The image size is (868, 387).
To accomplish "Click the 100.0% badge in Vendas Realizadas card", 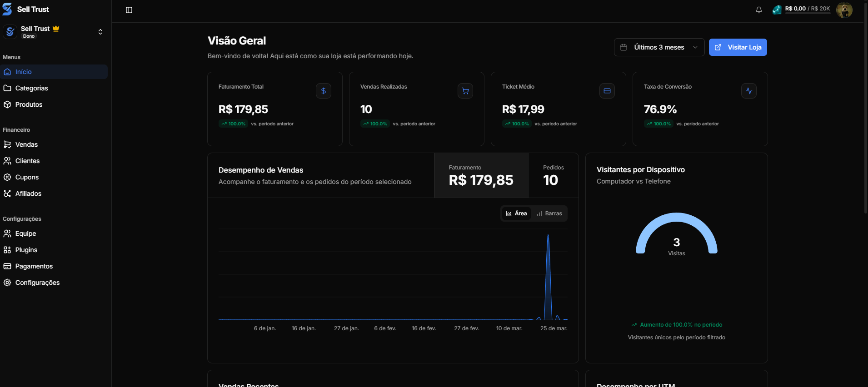I will click(x=375, y=124).
